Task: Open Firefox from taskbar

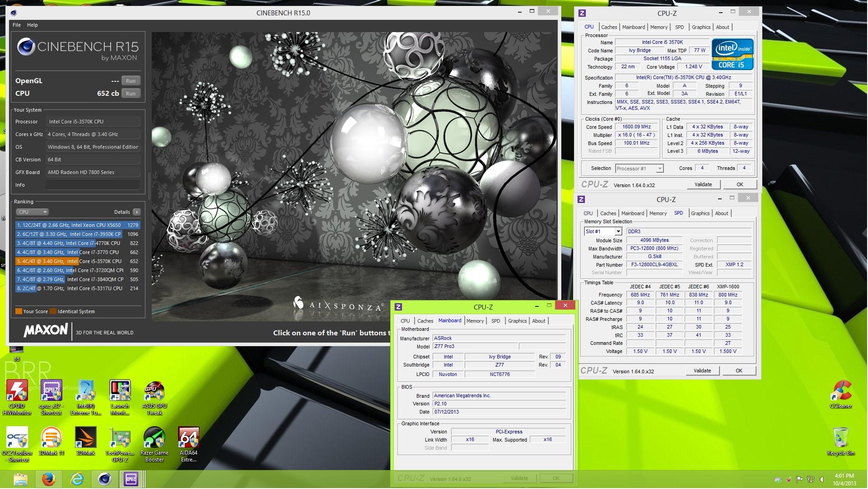Action: tap(48, 480)
